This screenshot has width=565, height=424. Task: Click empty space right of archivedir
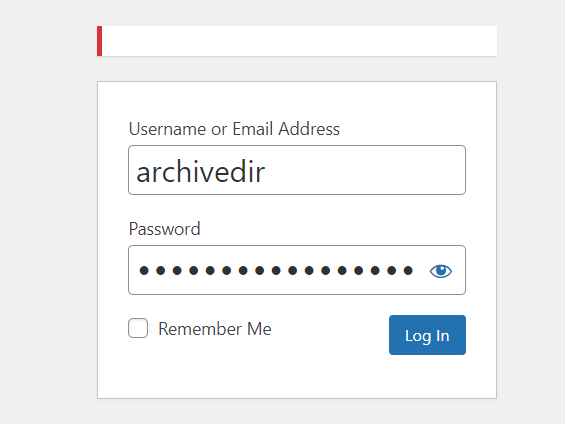coord(364,170)
